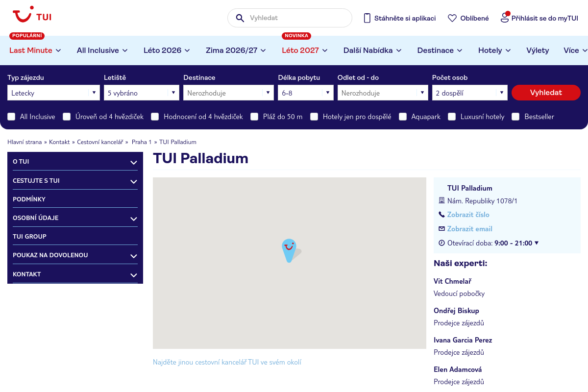
Task: Open the Zima 2026/27 menu
Action: coord(236,50)
